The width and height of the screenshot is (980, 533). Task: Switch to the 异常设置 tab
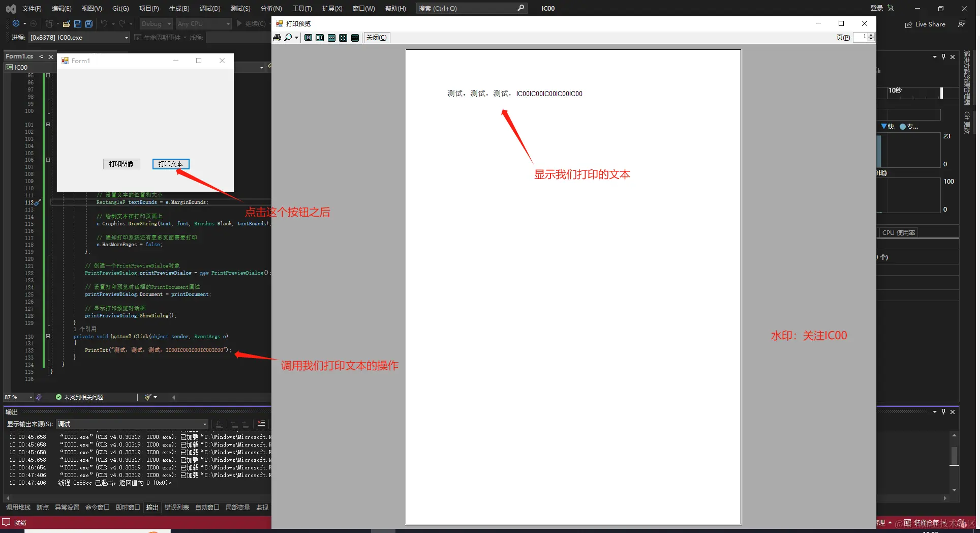pos(67,508)
